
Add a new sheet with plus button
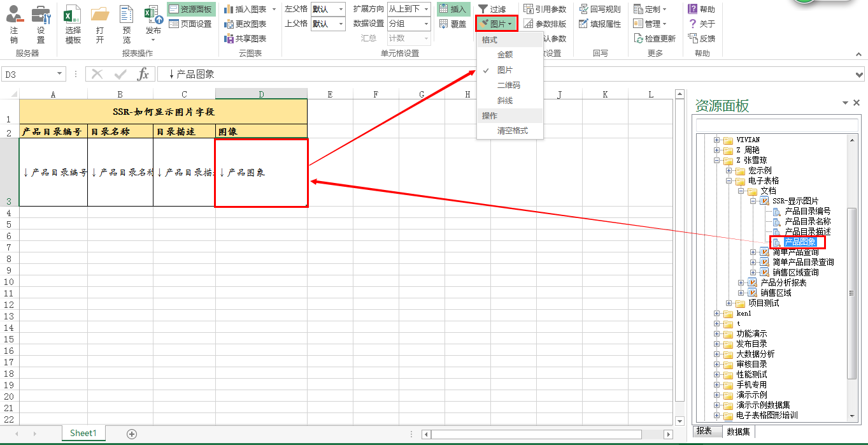coord(132,434)
